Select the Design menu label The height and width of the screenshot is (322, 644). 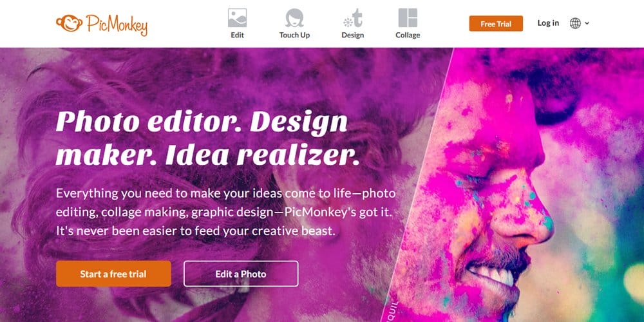click(353, 35)
